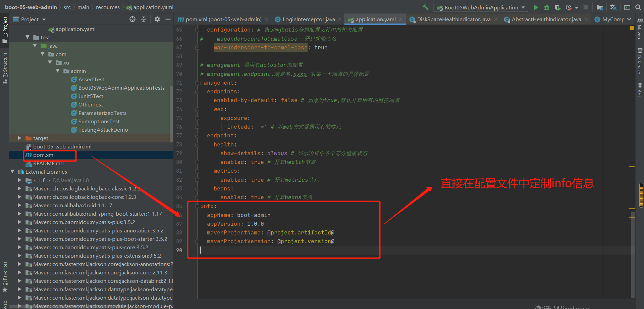Click the Collapse All icon in Project panel
Viewport: 644px width, 309px height.
pos(144,19)
